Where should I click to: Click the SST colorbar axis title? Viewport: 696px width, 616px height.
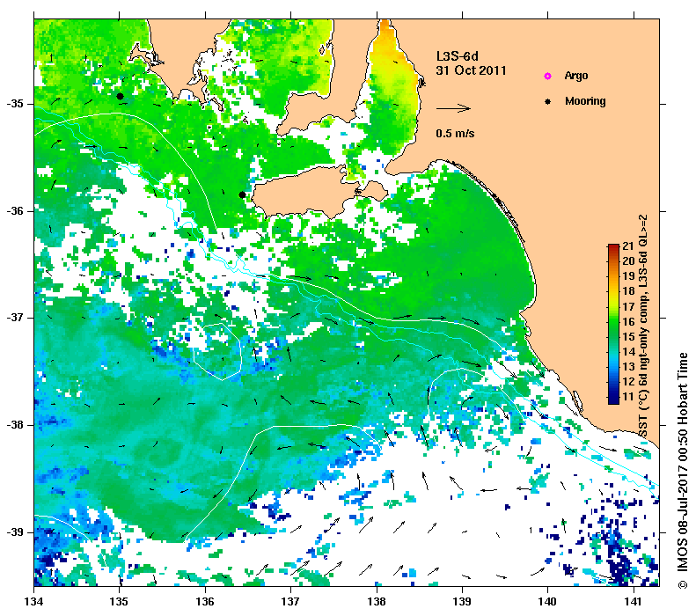click(642, 326)
